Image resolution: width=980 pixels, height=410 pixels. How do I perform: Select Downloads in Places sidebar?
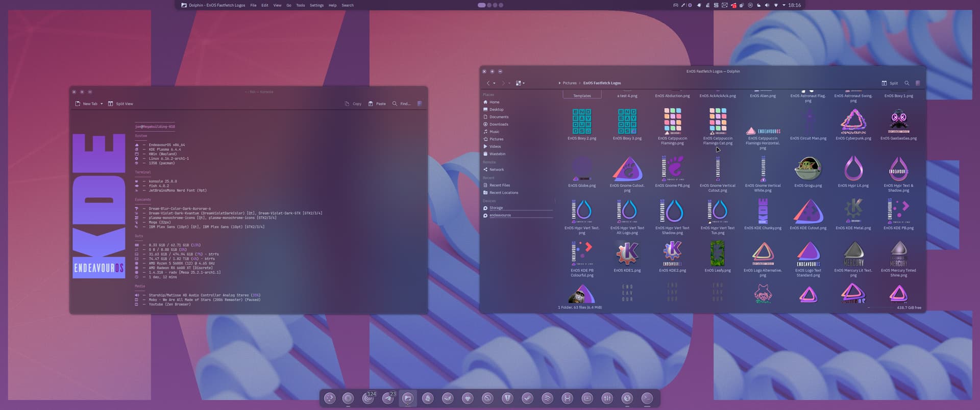pyautogui.click(x=518, y=124)
